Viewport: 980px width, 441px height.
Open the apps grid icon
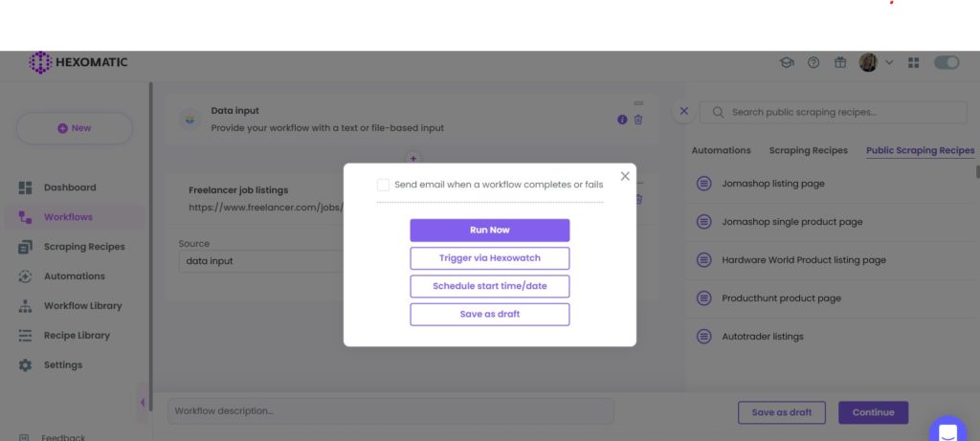(913, 62)
